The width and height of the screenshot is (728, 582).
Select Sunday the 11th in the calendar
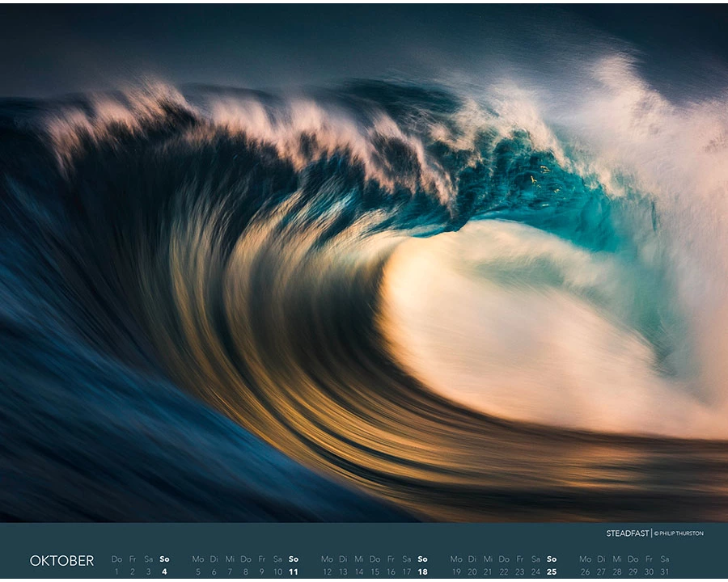tap(293, 571)
